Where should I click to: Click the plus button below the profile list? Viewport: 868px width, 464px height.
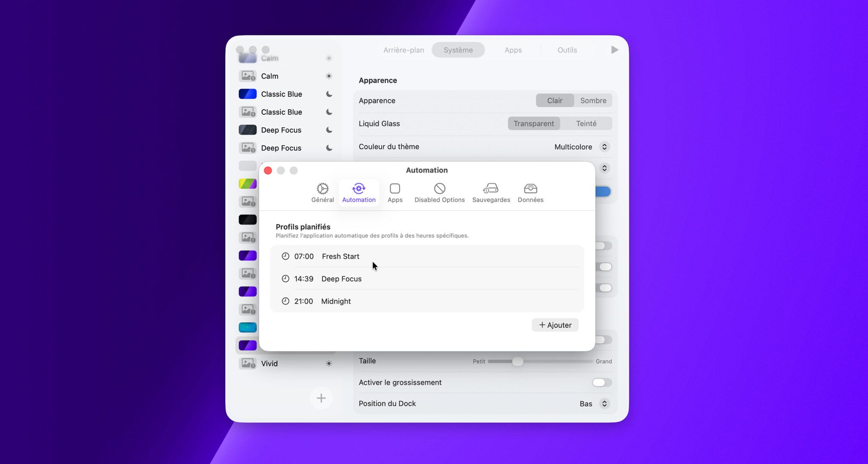[321, 398]
